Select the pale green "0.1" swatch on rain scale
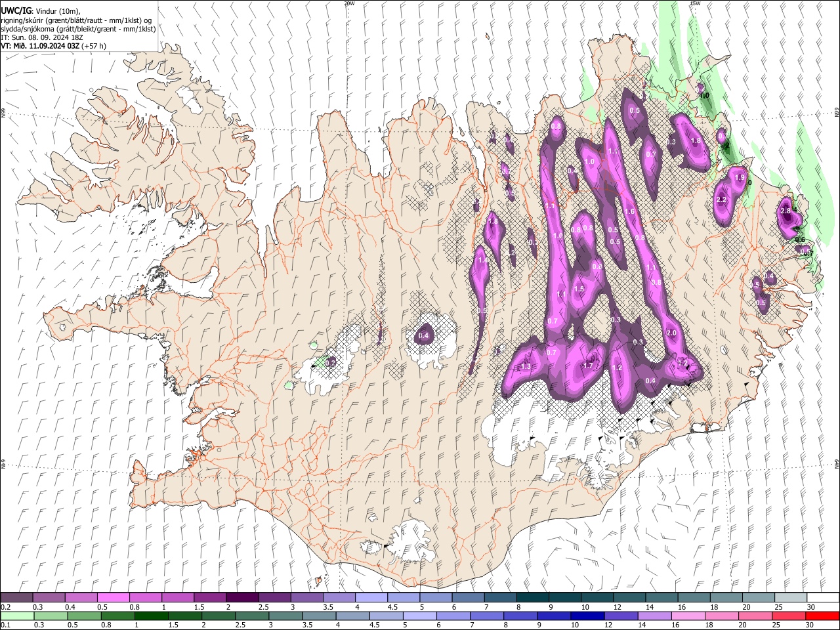Viewport: 840px width, 630px height. tap(17, 616)
